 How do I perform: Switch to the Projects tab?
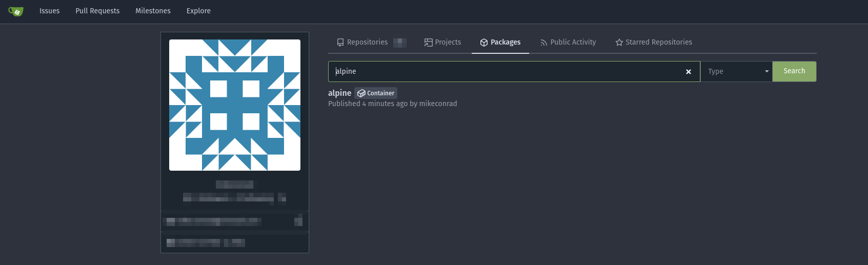pyautogui.click(x=442, y=43)
